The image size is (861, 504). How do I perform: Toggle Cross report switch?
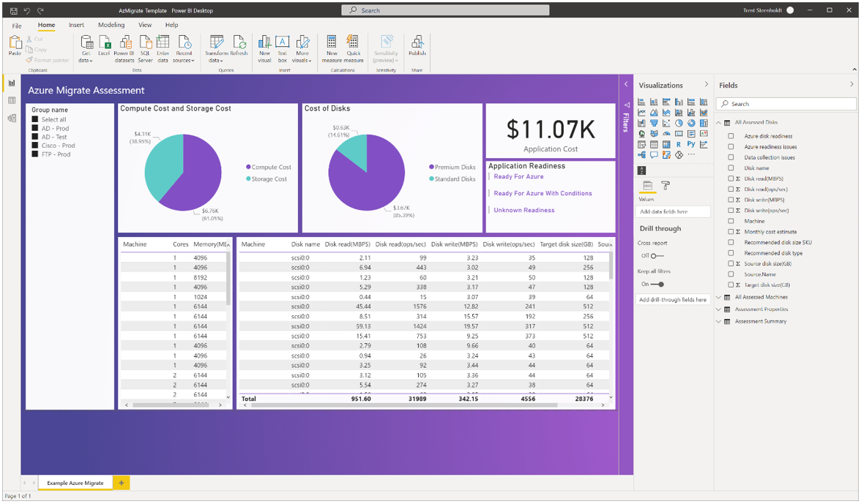pyautogui.click(x=657, y=255)
